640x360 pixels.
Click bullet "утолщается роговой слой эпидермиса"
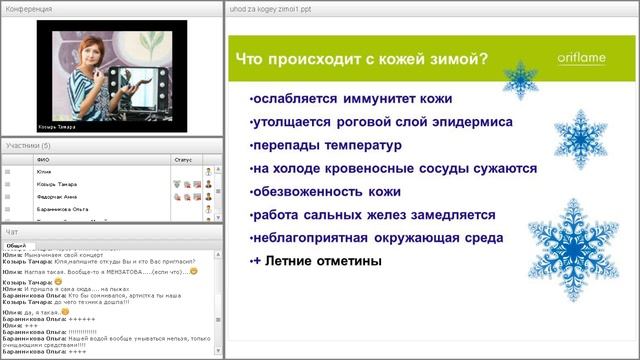point(381,122)
